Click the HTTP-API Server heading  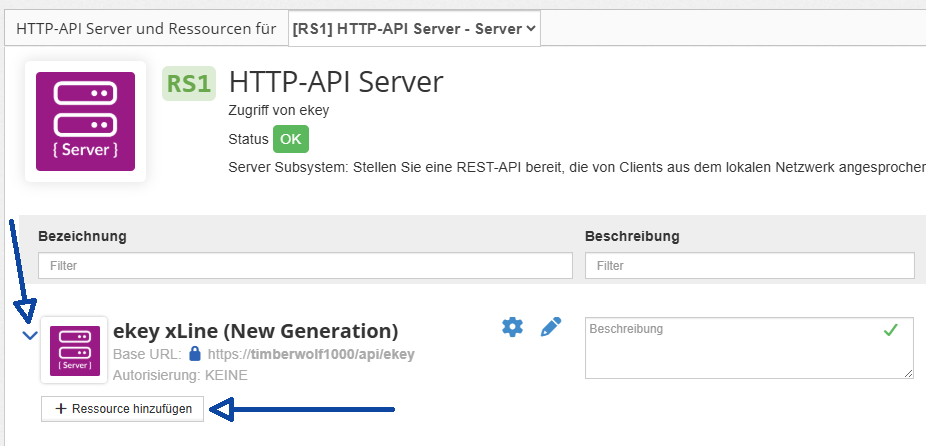point(336,82)
